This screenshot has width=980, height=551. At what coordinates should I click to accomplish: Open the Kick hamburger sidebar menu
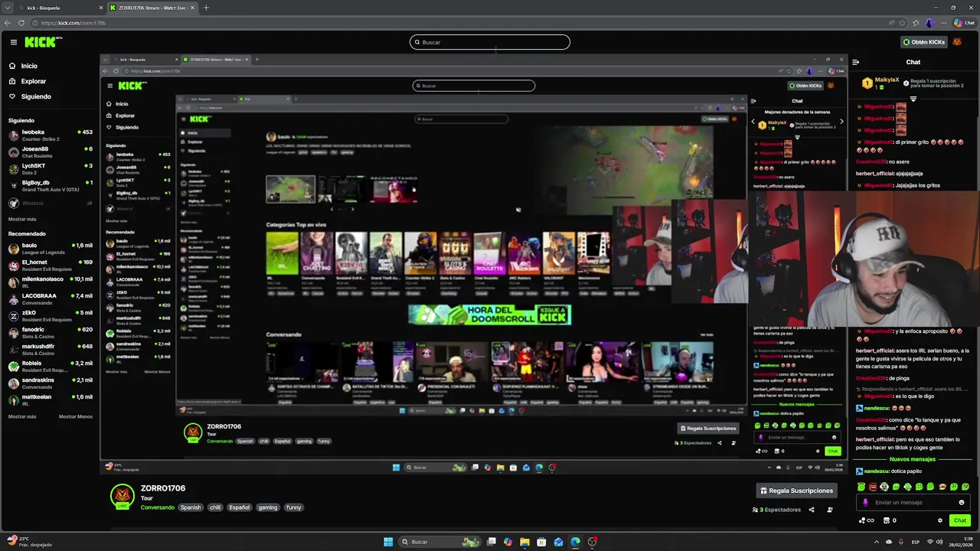click(13, 42)
